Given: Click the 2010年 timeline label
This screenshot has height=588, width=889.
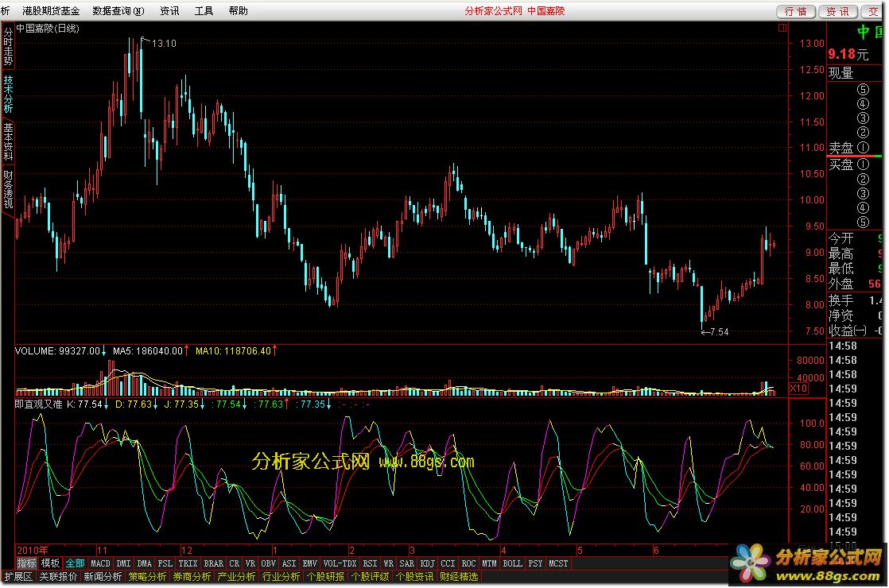Looking at the screenshot, I should point(33,551).
